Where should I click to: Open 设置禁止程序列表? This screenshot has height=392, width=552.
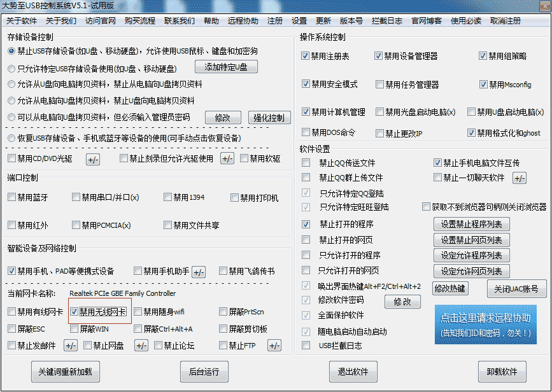(x=471, y=224)
